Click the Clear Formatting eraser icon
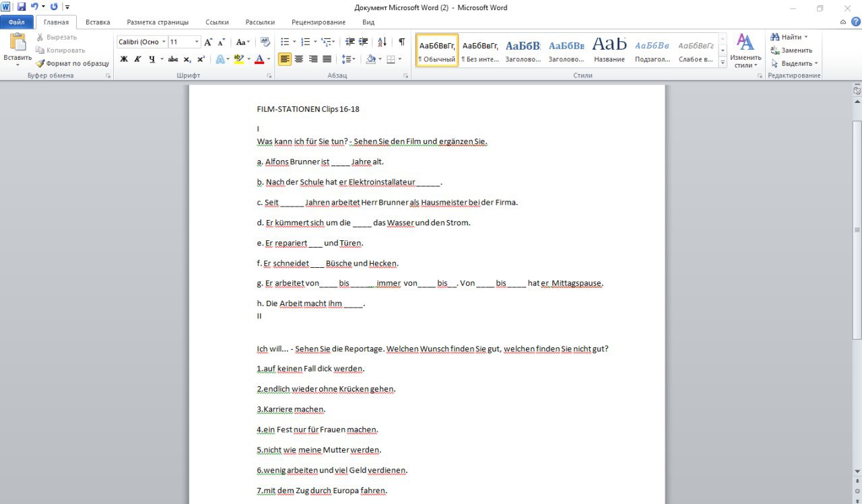 265,42
